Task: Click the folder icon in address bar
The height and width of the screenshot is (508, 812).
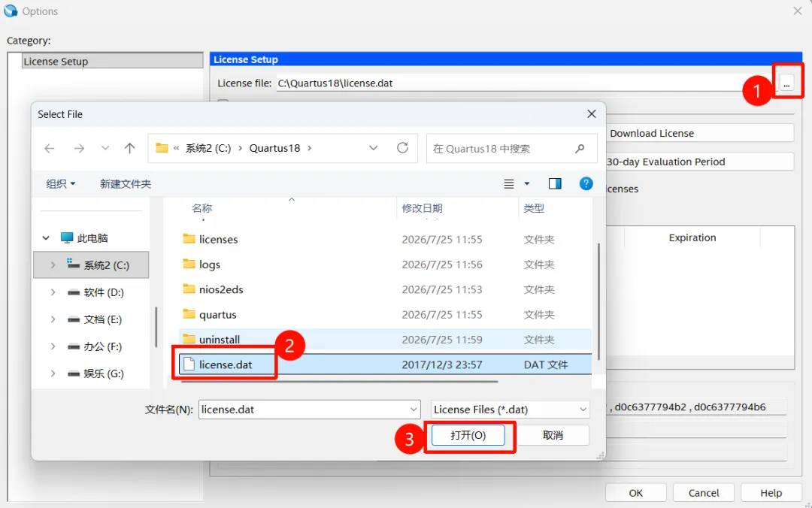Action: [162, 148]
